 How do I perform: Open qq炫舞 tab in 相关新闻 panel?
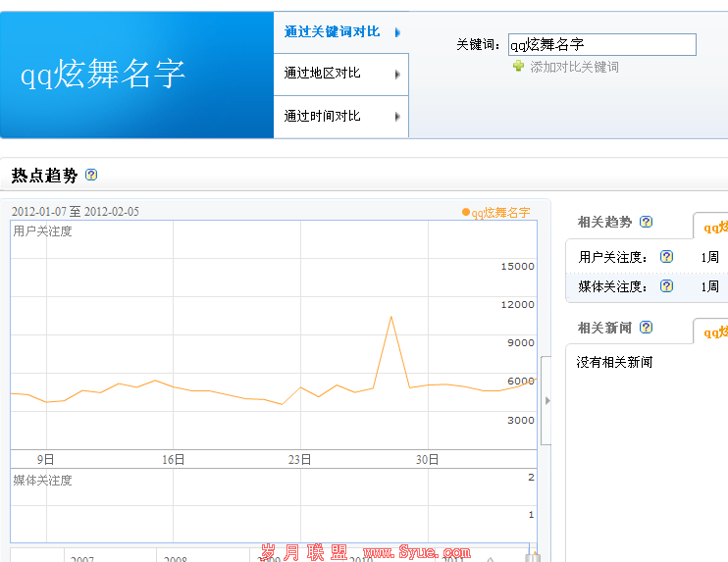(711, 332)
